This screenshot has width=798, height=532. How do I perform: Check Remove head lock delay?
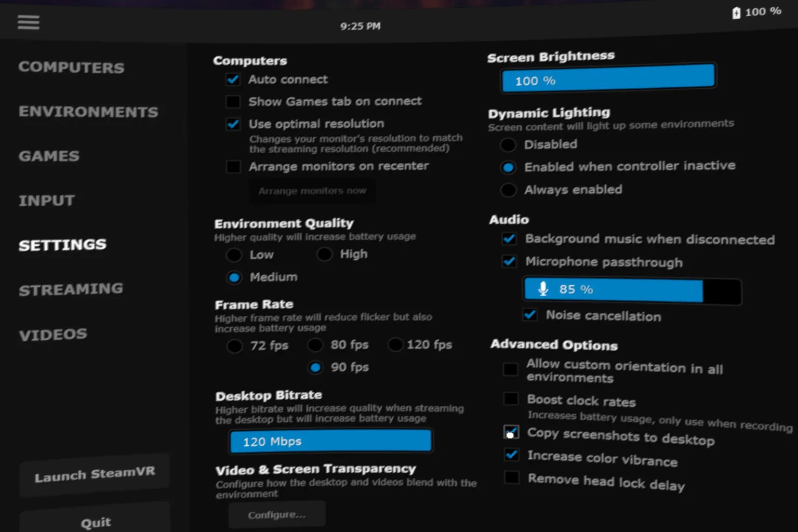coord(512,477)
